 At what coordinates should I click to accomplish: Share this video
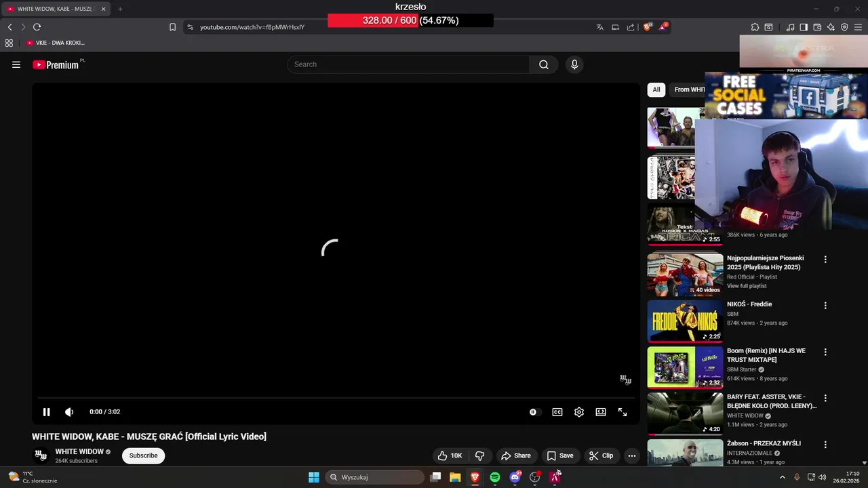(516, 455)
